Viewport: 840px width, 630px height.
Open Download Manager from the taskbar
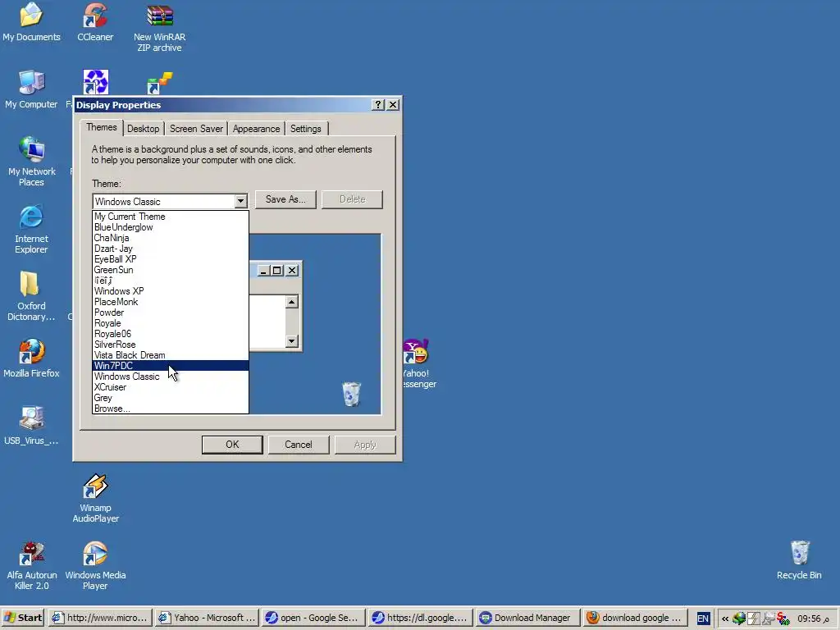point(527,618)
